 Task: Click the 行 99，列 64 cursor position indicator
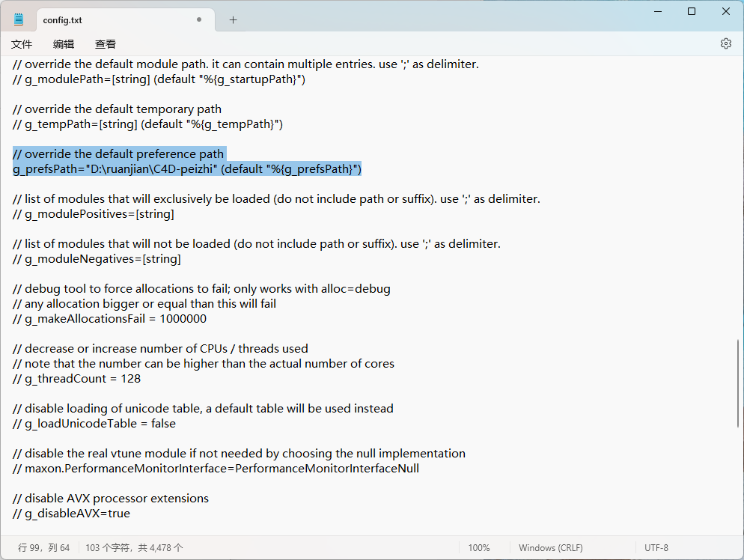[43, 548]
